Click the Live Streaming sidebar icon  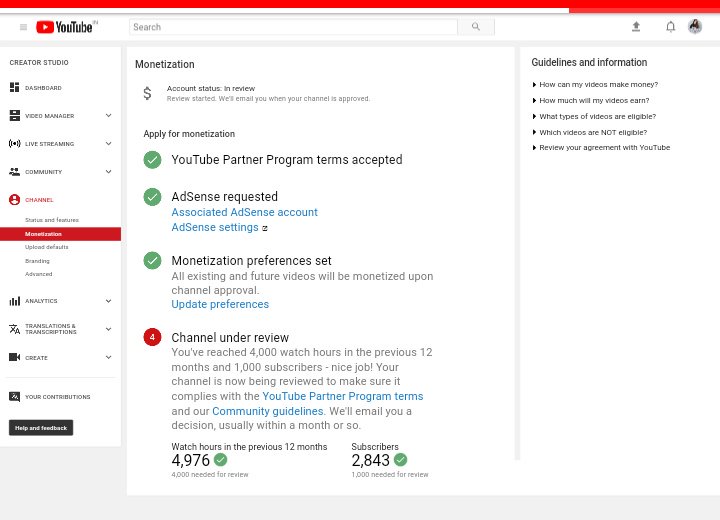[x=15, y=143]
